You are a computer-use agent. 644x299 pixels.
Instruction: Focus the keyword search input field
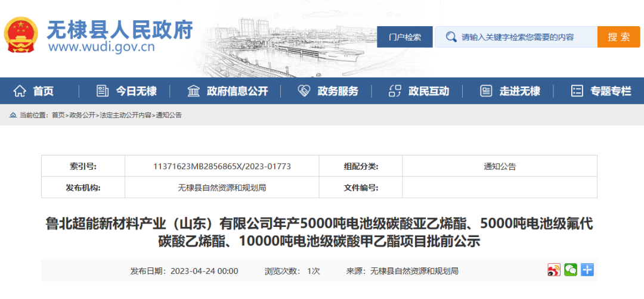[x=516, y=37]
